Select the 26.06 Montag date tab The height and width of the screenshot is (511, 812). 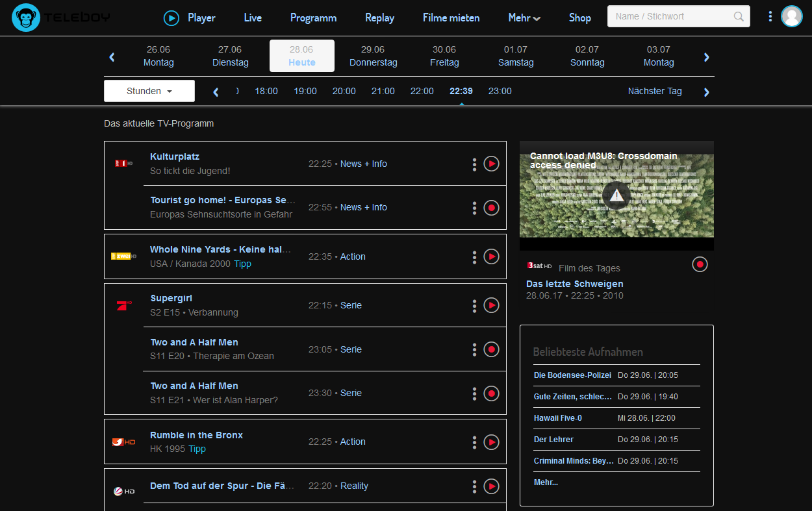pyautogui.click(x=159, y=56)
